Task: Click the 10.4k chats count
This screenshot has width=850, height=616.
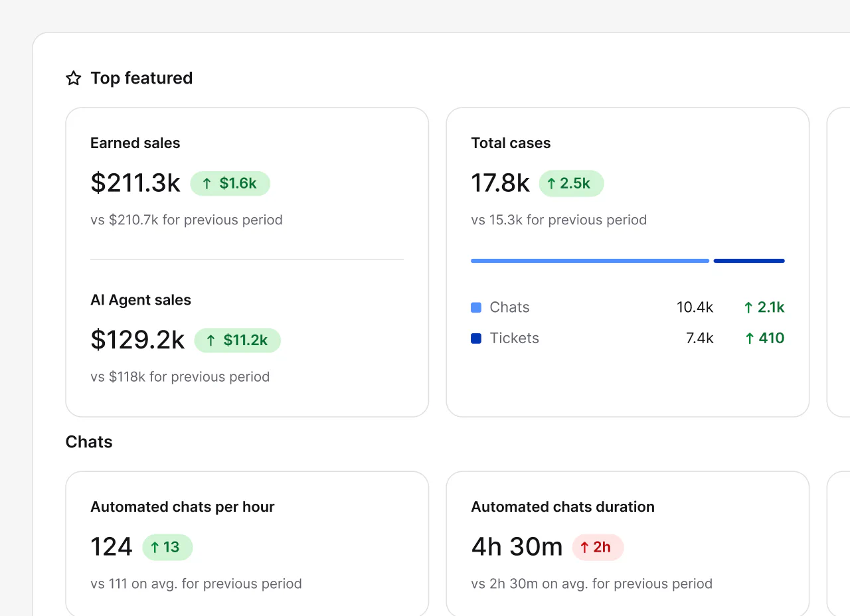Action: [x=695, y=307]
